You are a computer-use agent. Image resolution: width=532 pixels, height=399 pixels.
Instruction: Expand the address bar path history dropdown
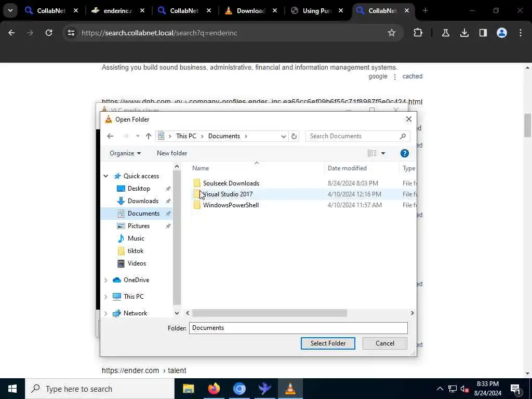point(283,136)
